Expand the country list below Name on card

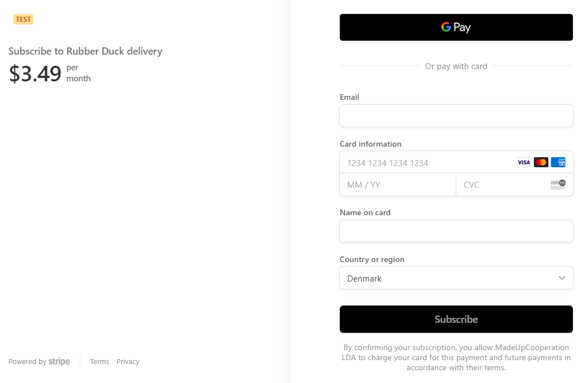[456, 277]
